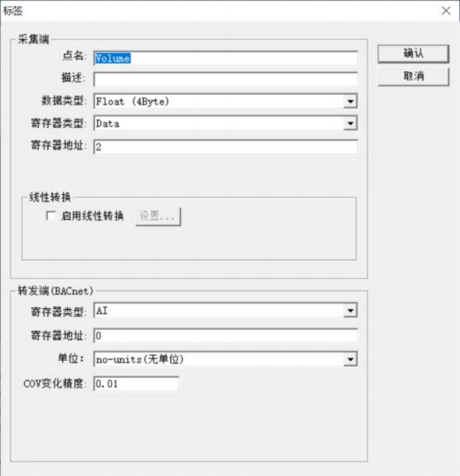The width and height of the screenshot is (460, 476).
Task: Click the BACnet 寄存器地址 field showing 0
Action: (x=226, y=336)
